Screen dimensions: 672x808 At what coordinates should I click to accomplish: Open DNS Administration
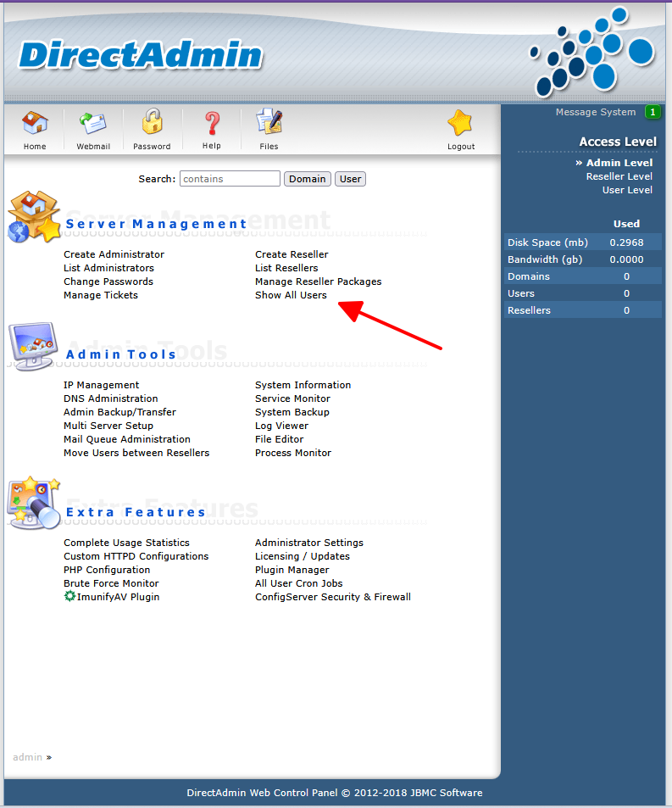111,398
